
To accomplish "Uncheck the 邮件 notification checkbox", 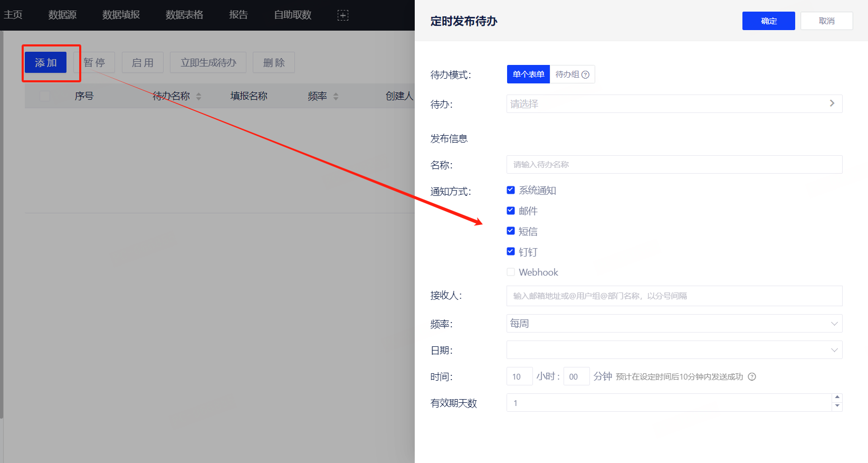I will [511, 211].
